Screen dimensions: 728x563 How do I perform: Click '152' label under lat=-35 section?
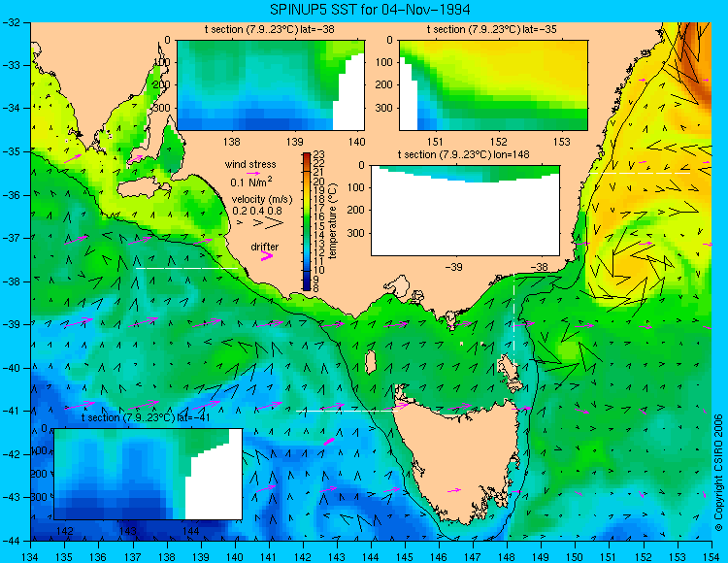coord(499,142)
